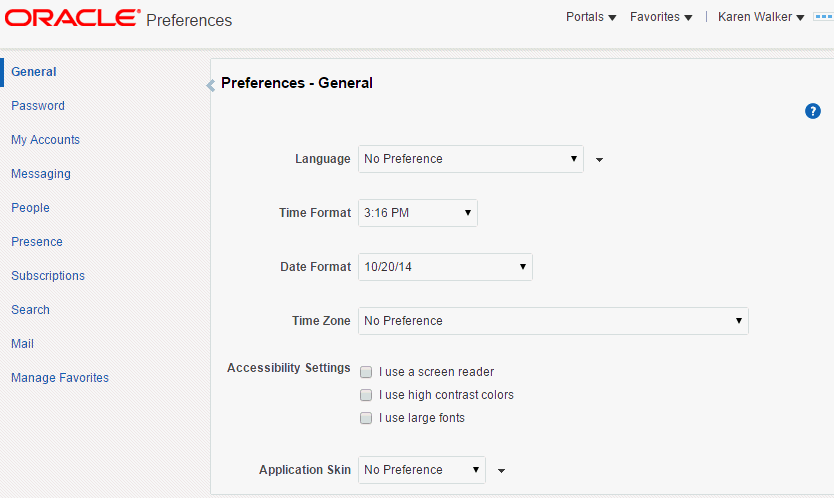834x498 pixels.
Task: Click the small arrow beside Language dropdown
Action: pyautogui.click(x=599, y=159)
